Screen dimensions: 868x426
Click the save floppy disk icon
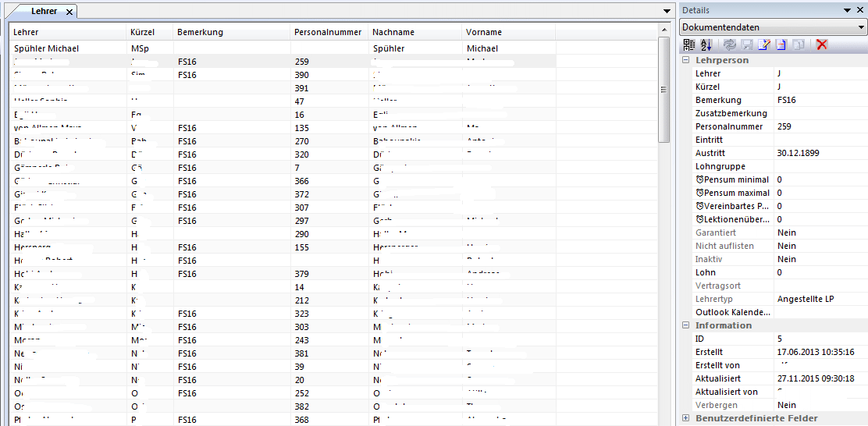point(746,44)
